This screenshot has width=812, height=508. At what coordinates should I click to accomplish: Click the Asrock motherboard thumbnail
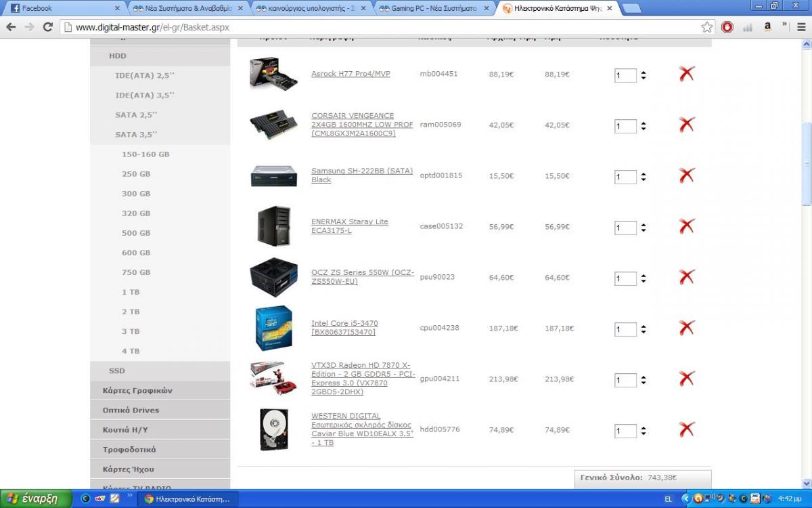point(273,73)
